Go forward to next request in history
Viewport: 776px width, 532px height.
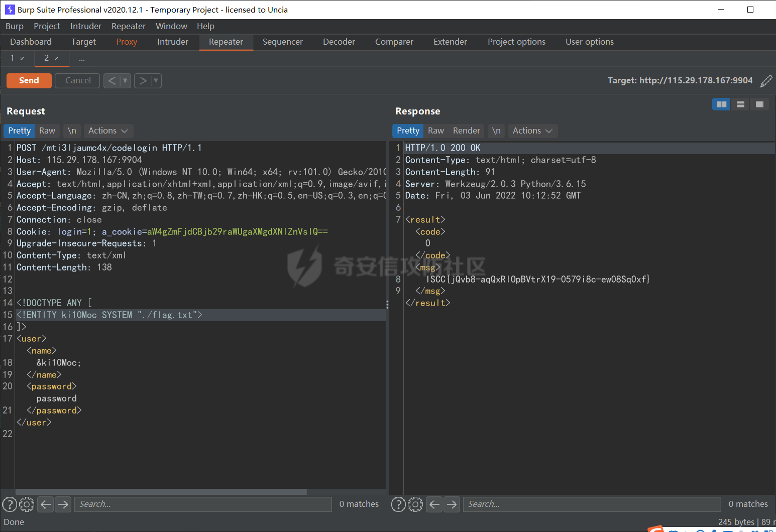[x=143, y=80]
